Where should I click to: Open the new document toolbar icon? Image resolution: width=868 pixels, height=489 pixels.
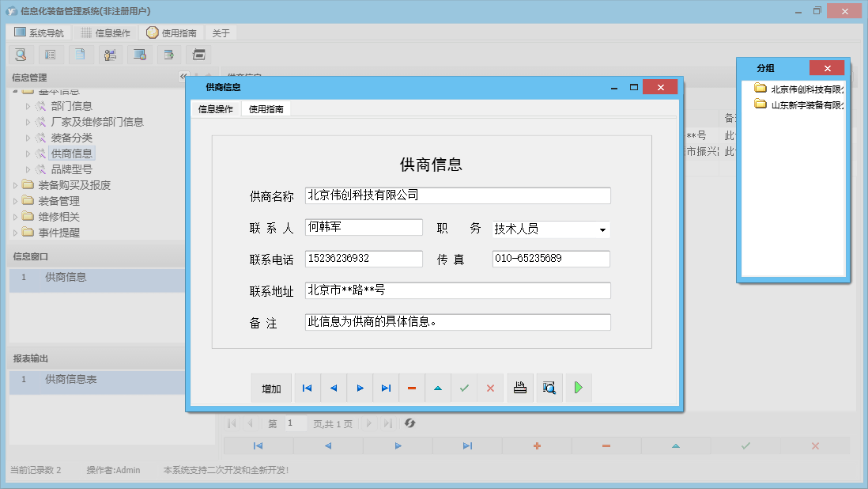click(81, 54)
